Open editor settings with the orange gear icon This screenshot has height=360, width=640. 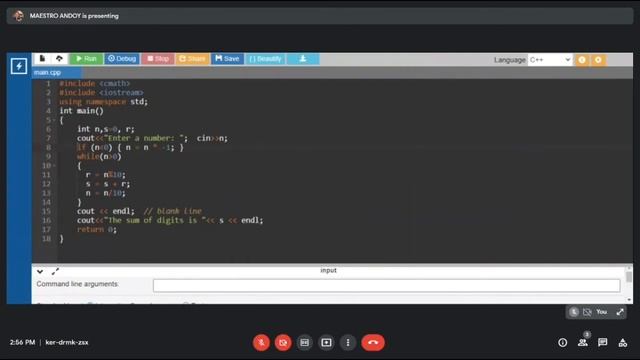598,60
